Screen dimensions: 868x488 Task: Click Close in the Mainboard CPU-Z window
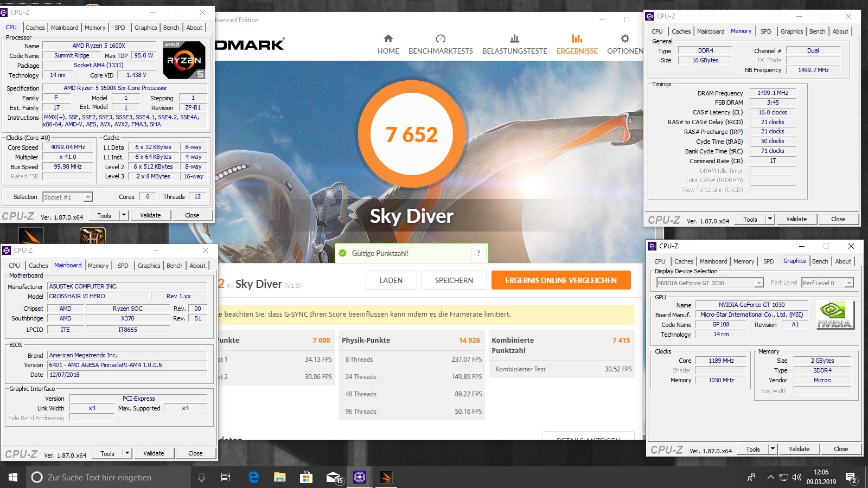[x=195, y=453]
